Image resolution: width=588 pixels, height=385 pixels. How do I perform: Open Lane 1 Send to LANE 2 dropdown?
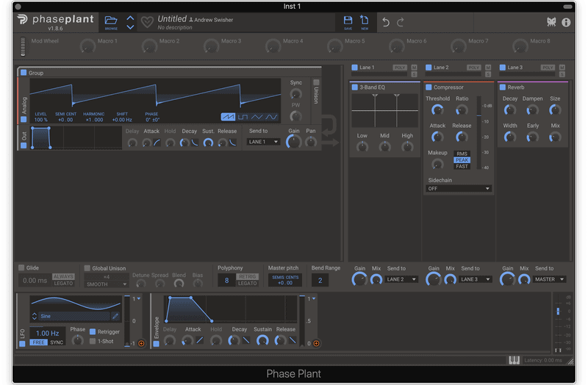coord(401,279)
